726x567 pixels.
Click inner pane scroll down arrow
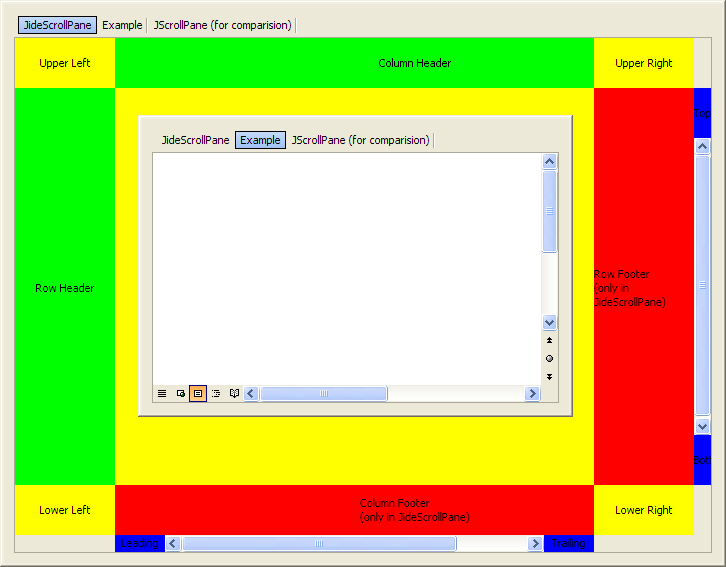click(550, 323)
